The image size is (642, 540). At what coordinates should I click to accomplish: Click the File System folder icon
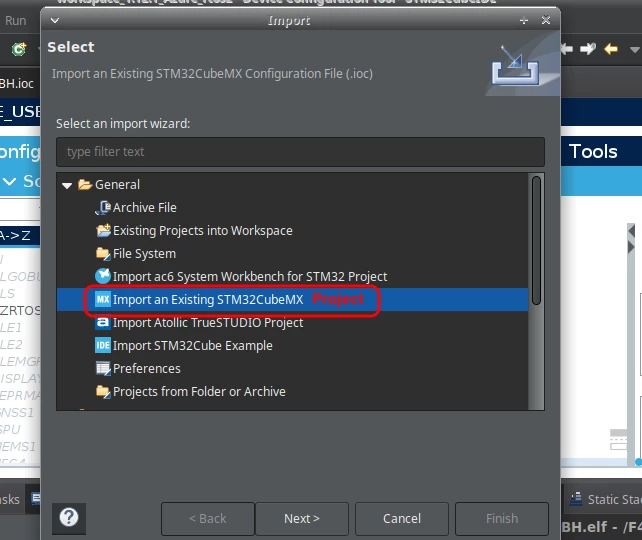(103, 253)
